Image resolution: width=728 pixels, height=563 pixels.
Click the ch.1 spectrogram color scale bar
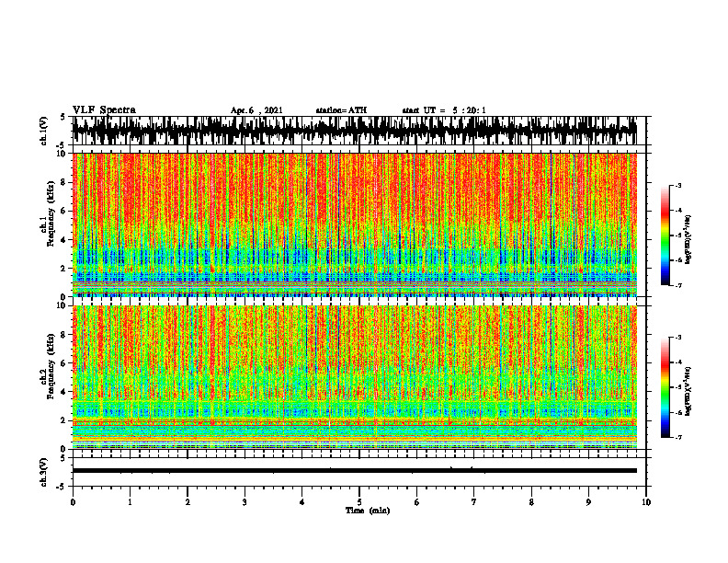pyautogui.click(x=665, y=236)
